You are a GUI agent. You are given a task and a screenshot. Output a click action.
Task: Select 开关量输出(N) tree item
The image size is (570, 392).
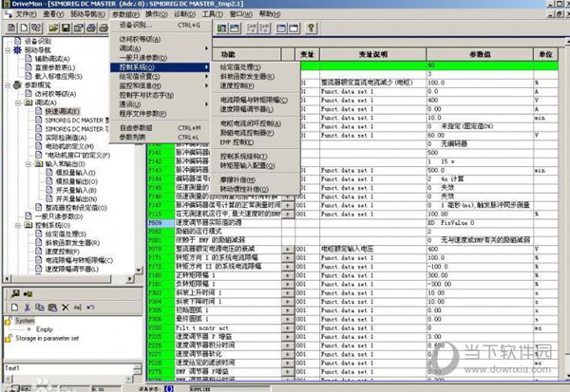click(x=76, y=199)
